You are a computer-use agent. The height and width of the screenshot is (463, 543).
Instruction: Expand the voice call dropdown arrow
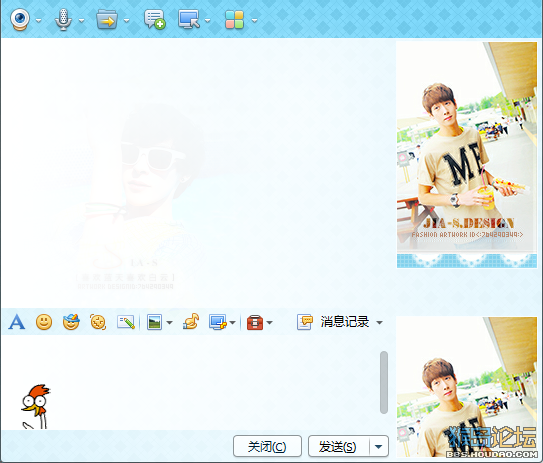(x=81, y=20)
